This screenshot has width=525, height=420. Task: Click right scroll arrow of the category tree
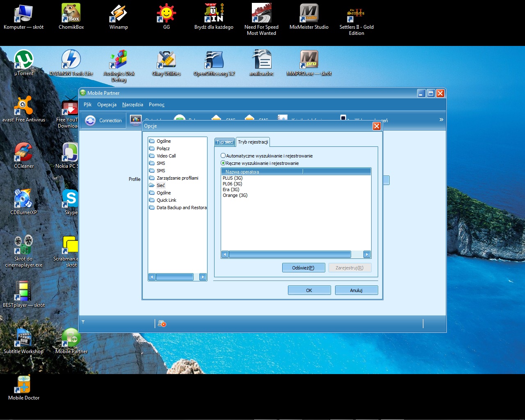203,277
